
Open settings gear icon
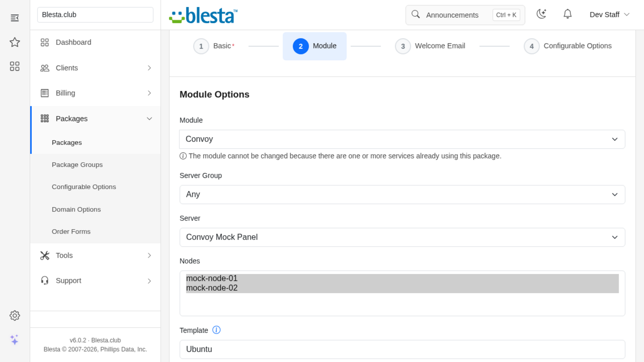(15, 315)
